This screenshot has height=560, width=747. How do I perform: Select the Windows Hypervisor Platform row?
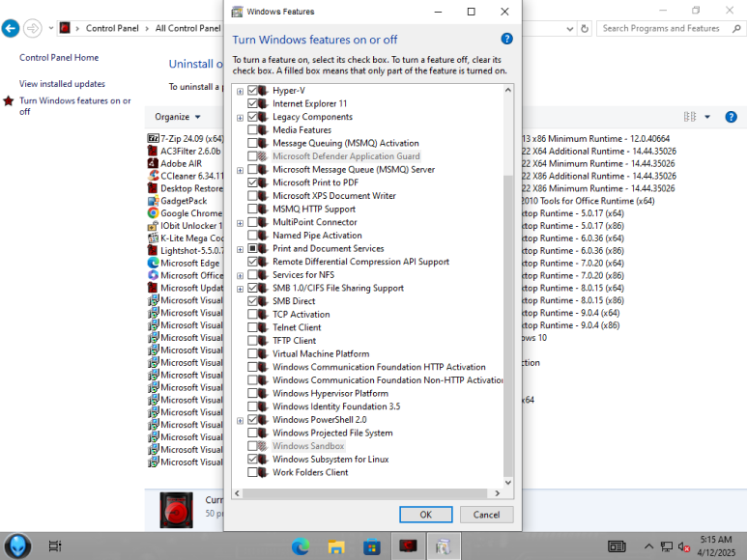pos(330,394)
